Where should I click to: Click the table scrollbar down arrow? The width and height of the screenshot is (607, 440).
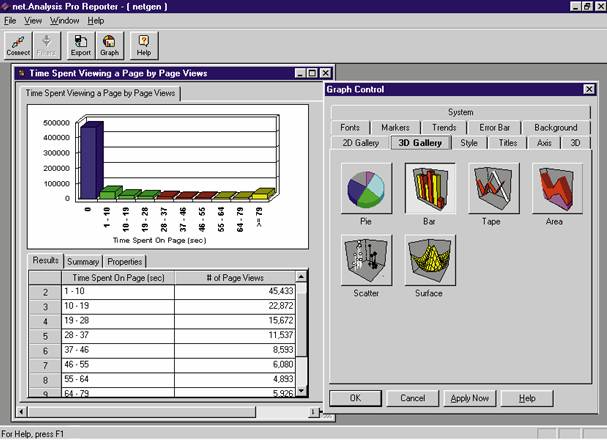301,390
